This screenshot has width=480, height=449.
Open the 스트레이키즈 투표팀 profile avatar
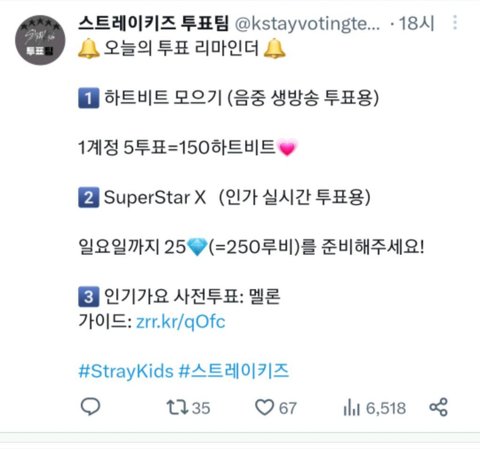tap(40, 40)
